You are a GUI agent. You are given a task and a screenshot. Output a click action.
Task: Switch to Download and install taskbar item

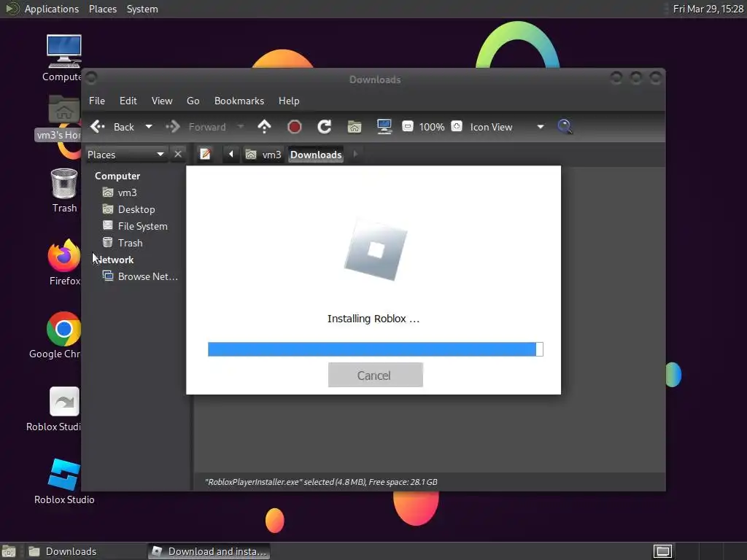pyautogui.click(x=209, y=551)
